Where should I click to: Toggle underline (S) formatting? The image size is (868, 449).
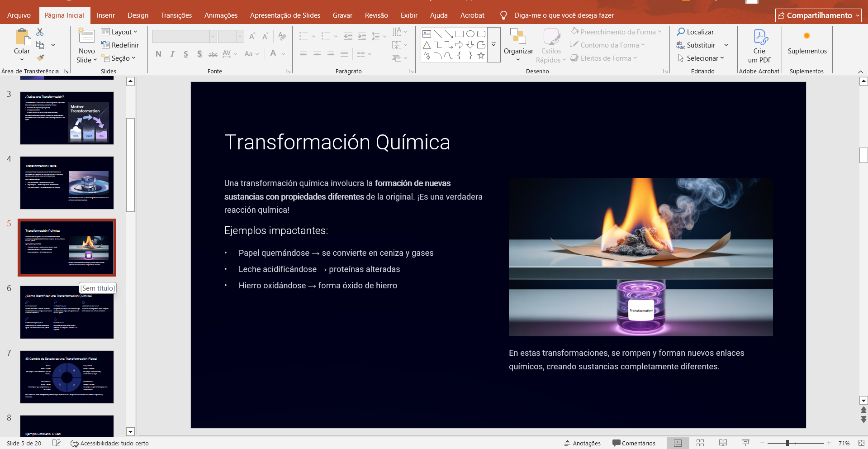click(x=186, y=54)
